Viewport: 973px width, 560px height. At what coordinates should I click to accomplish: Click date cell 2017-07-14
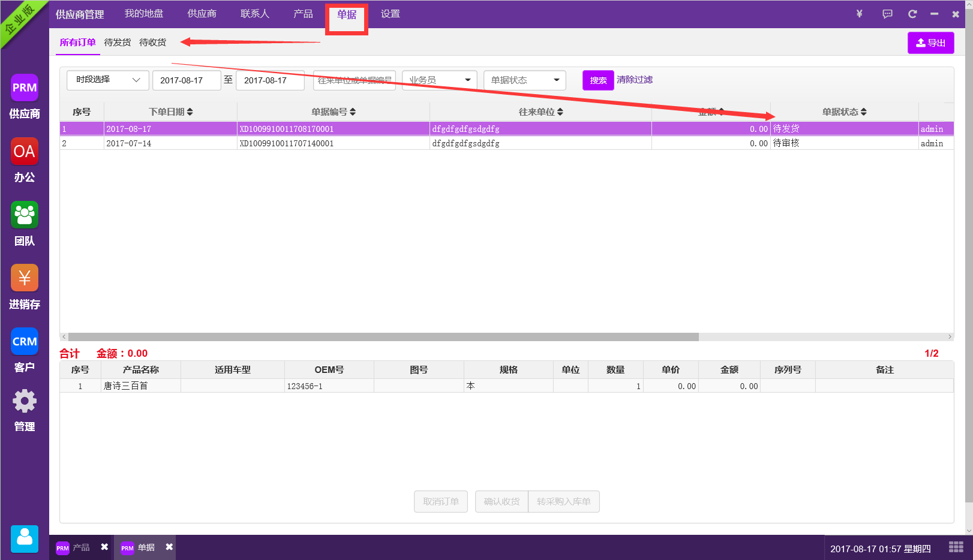click(x=170, y=143)
